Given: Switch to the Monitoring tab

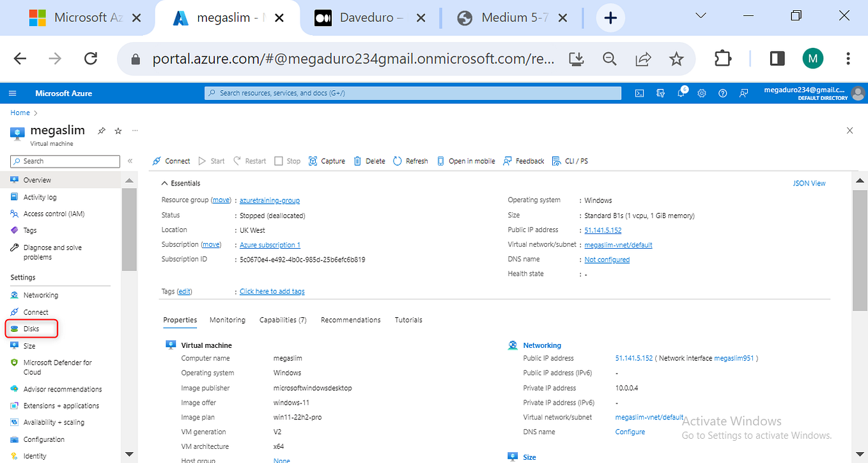Looking at the screenshot, I should coord(227,320).
